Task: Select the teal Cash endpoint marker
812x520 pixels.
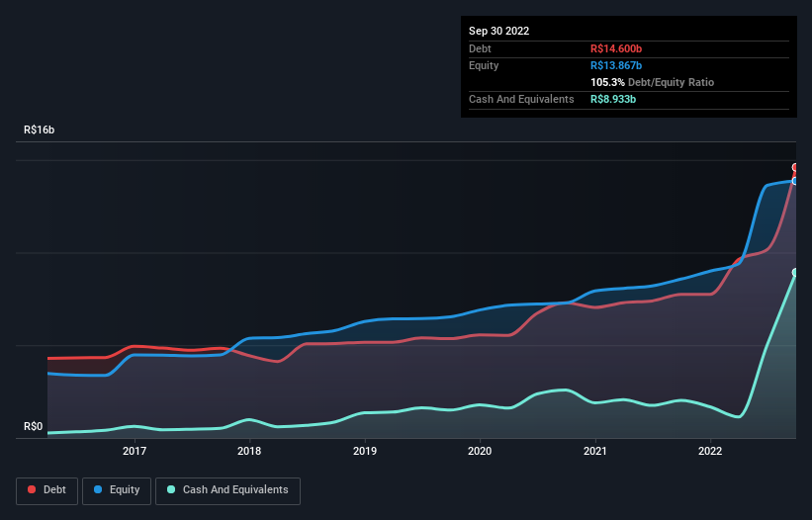Action: 795,272
